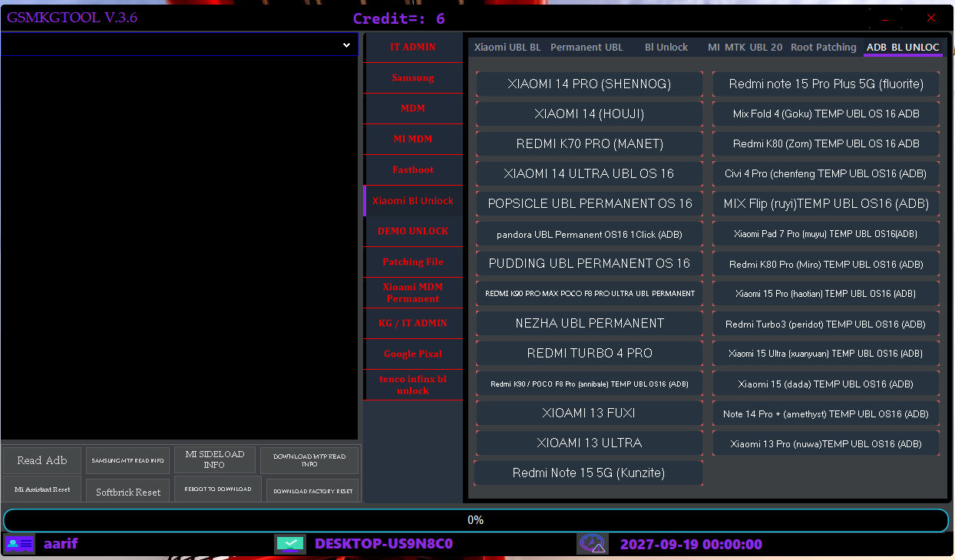Select Xiaomi Pad 7 Pro (muyu) button
955x560 pixels.
click(826, 234)
